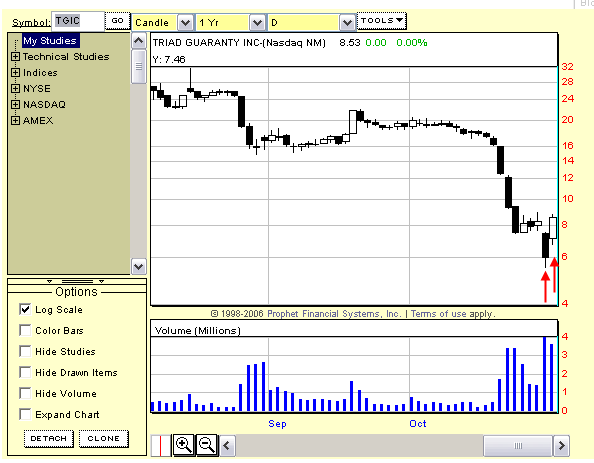Open the Tools menu

pyautogui.click(x=381, y=21)
